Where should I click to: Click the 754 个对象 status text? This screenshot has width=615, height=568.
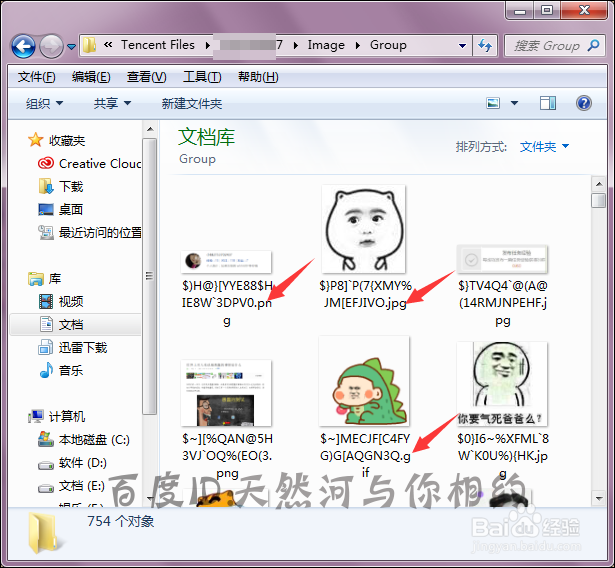(x=121, y=521)
